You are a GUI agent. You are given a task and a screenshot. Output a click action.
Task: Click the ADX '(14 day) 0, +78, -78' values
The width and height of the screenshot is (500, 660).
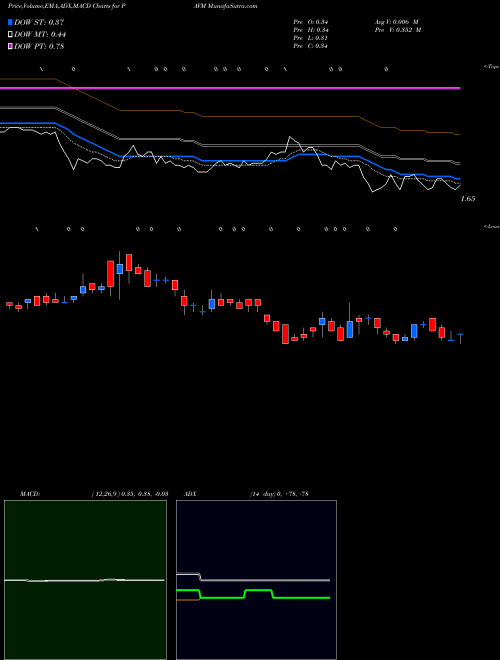click(x=279, y=494)
